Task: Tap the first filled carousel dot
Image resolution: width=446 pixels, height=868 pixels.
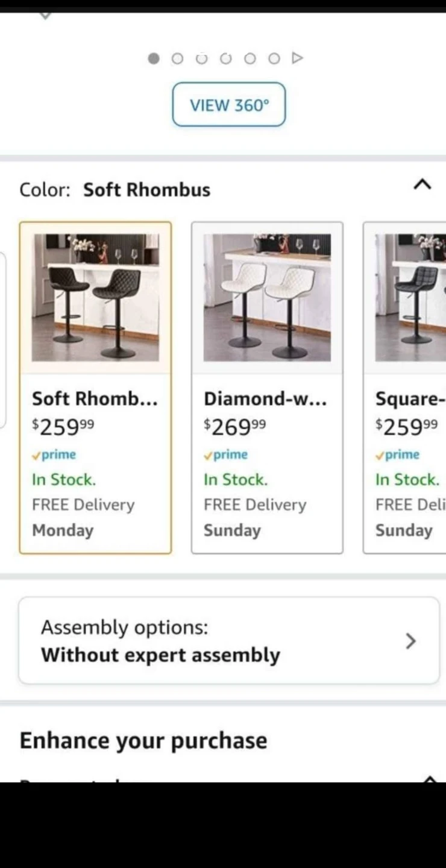Action: (x=154, y=58)
